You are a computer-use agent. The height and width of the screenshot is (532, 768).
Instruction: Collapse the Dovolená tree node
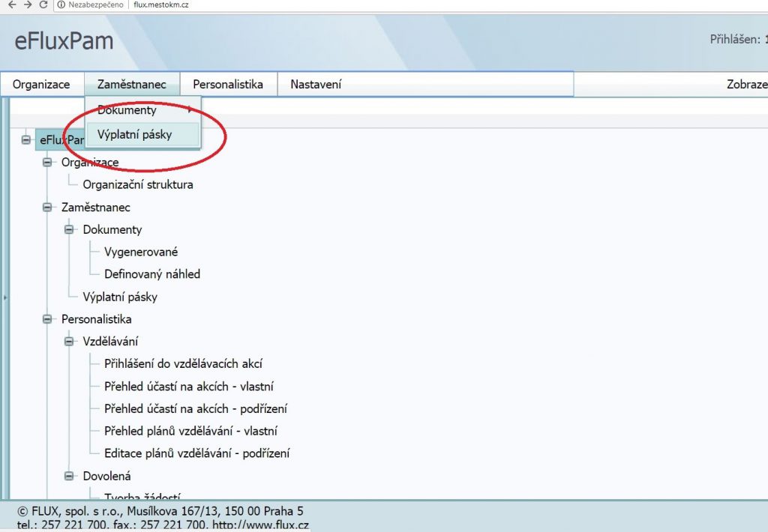coord(70,476)
